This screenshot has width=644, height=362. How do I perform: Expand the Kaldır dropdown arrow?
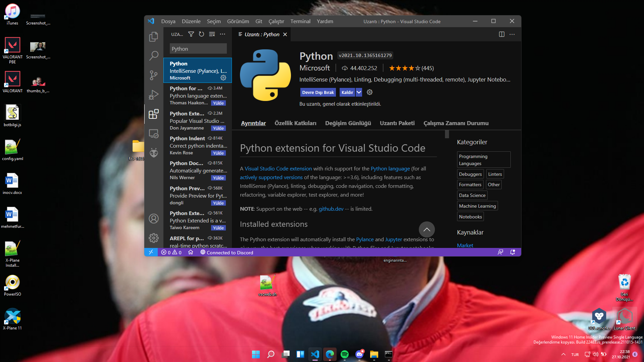(359, 92)
